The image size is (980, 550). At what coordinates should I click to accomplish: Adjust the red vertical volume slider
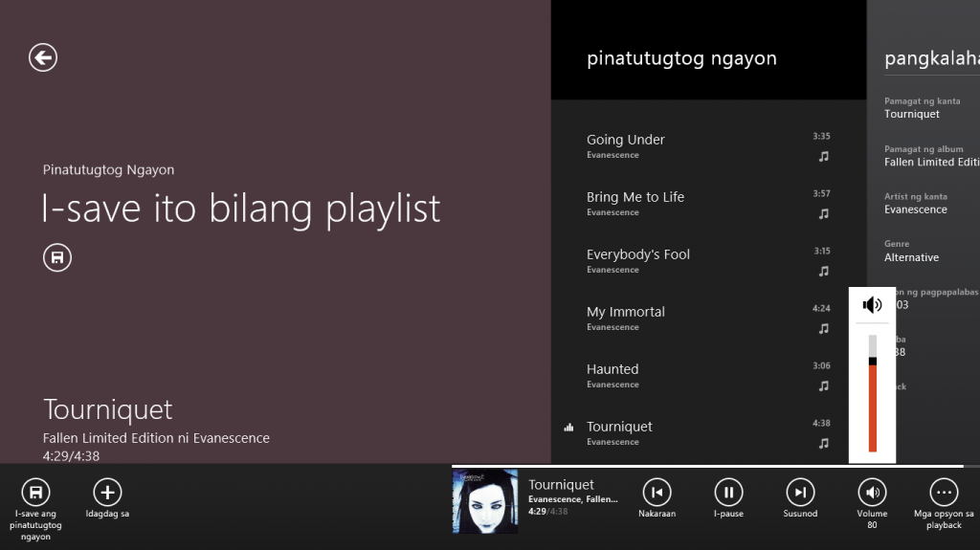coord(873,393)
